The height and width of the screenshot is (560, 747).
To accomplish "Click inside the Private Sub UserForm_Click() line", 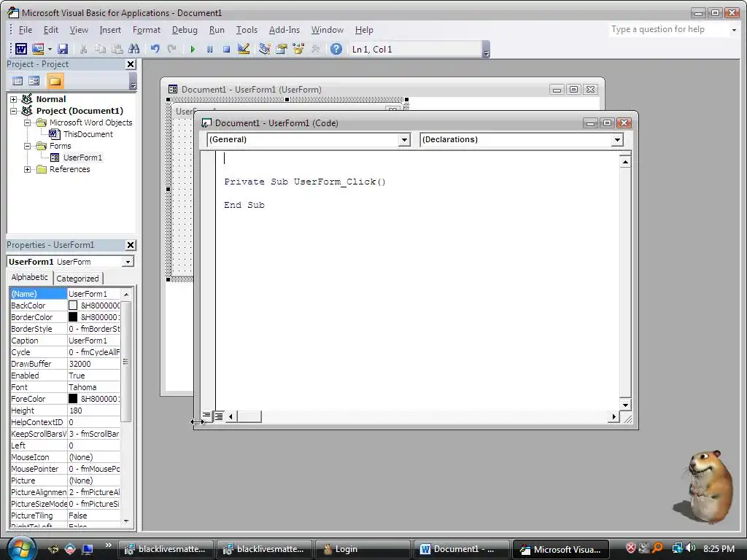I will [x=305, y=182].
